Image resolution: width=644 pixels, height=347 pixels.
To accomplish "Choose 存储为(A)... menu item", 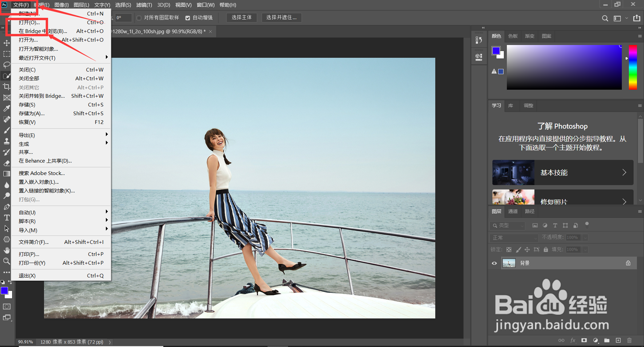I will (x=61, y=113).
